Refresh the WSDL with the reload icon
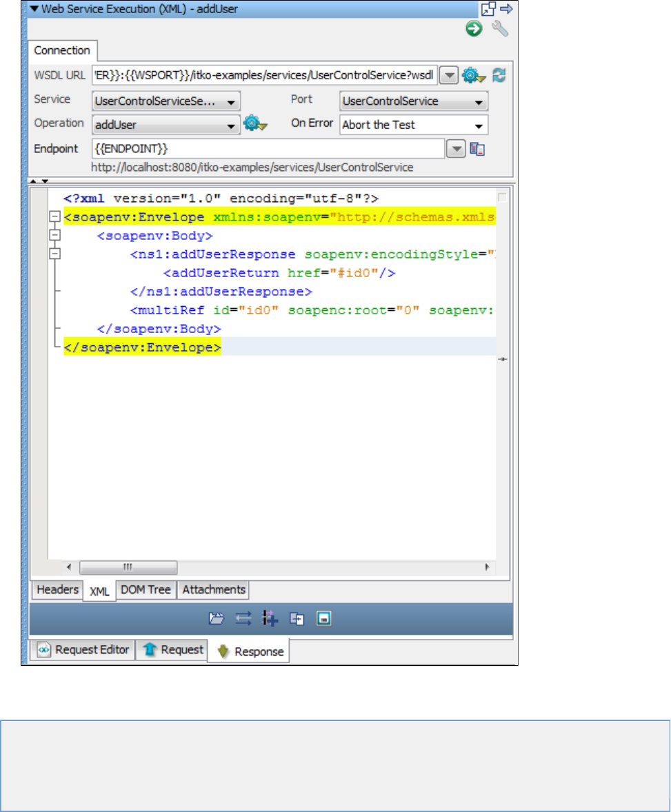 tap(499, 76)
